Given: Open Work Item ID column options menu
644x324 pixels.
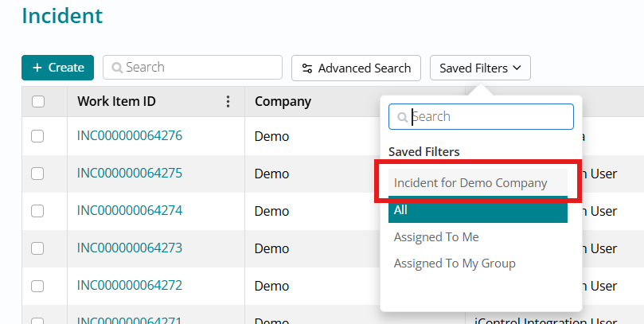Looking at the screenshot, I should point(228,102).
